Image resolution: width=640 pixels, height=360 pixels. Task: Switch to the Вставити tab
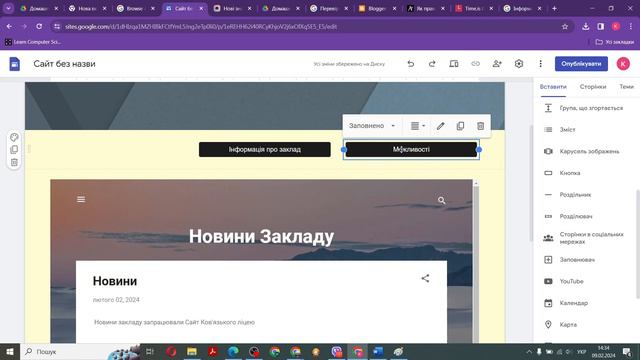pyautogui.click(x=553, y=87)
